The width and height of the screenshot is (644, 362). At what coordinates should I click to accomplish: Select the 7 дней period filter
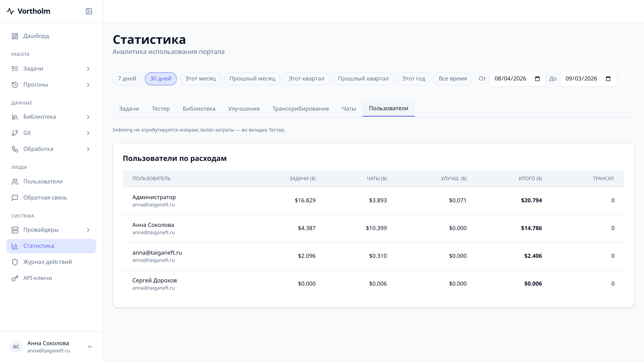[x=127, y=79]
